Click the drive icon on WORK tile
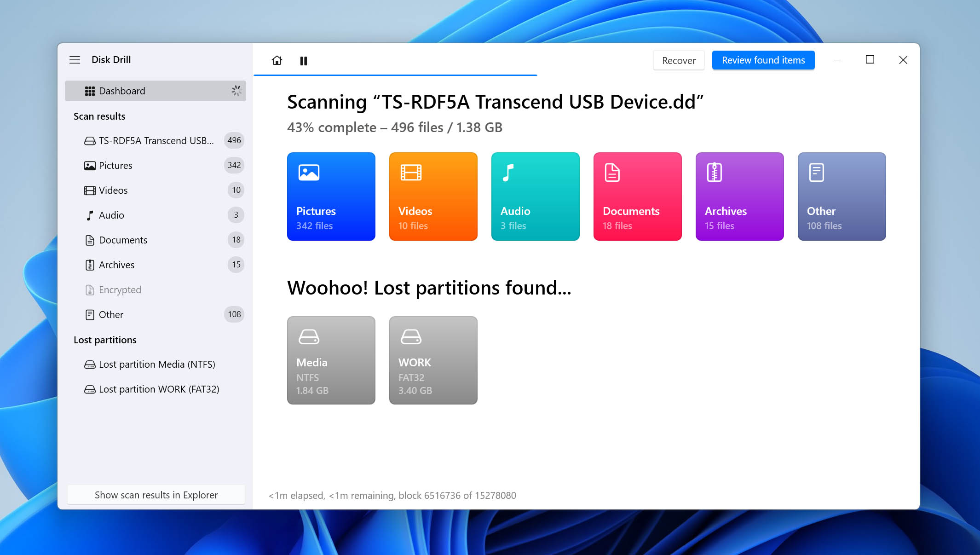Image resolution: width=980 pixels, height=555 pixels. (411, 336)
